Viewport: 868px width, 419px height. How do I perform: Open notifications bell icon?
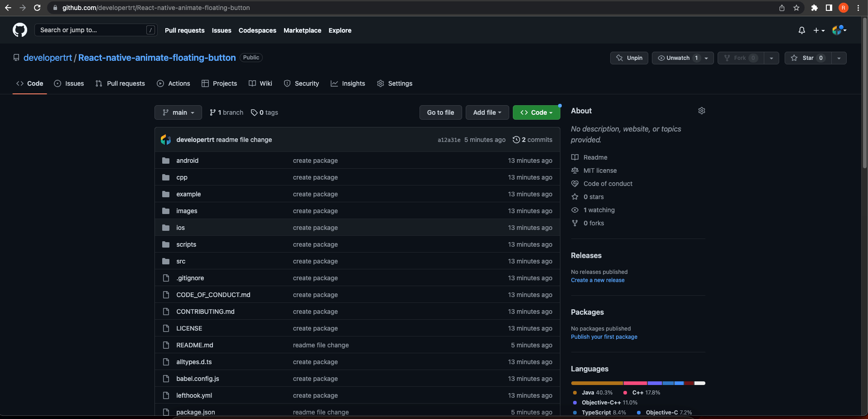point(801,30)
